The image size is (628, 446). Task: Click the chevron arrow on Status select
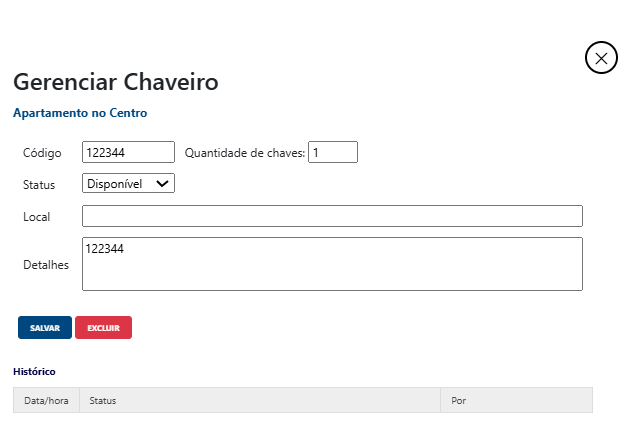point(163,184)
